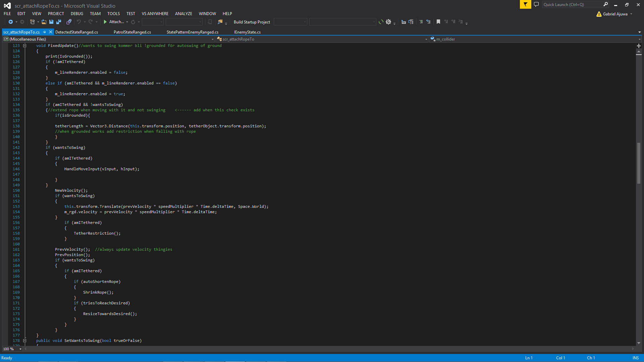Expand the Attach debug target dropdown arrow
Viewport: 644px width, 362px height.
click(127, 22)
